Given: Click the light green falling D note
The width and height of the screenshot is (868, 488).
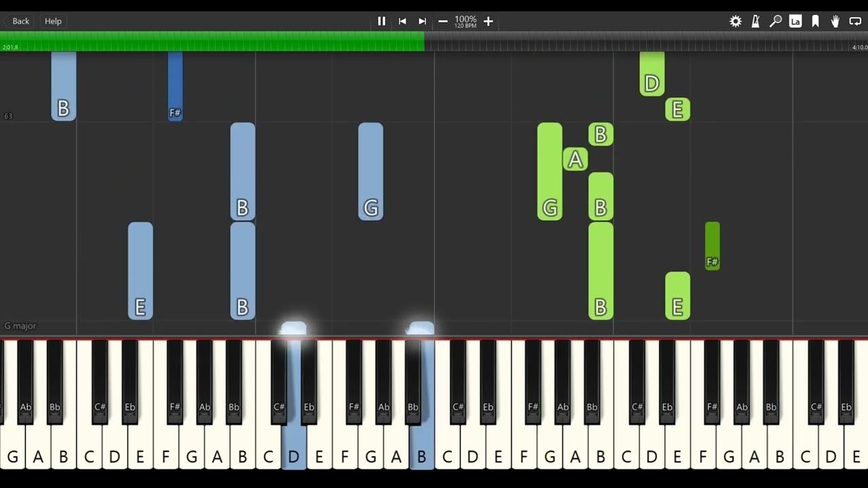Looking at the screenshot, I should 652,74.
